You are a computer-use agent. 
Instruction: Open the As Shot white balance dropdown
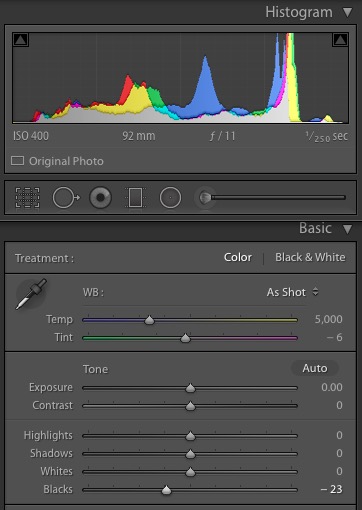292,292
